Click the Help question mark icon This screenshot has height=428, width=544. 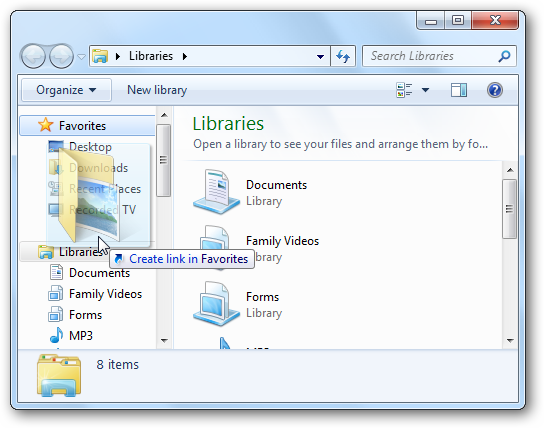click(x=495, y=90)
